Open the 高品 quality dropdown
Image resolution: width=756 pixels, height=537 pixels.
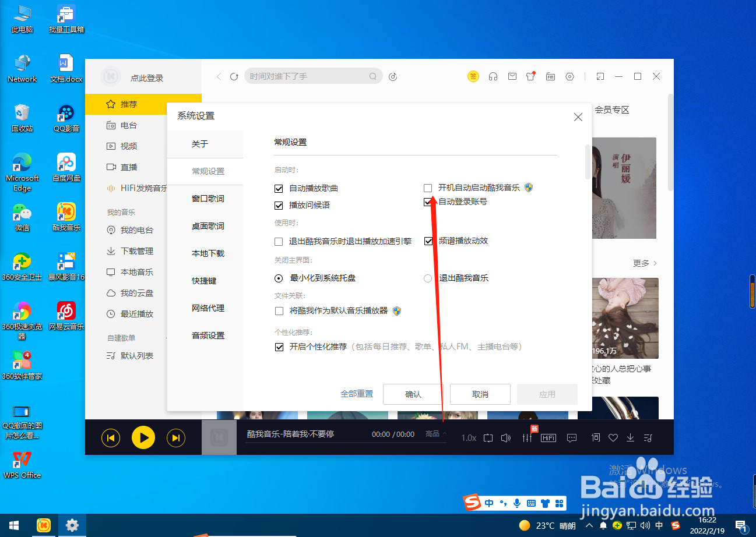click(x=436, y=434)
